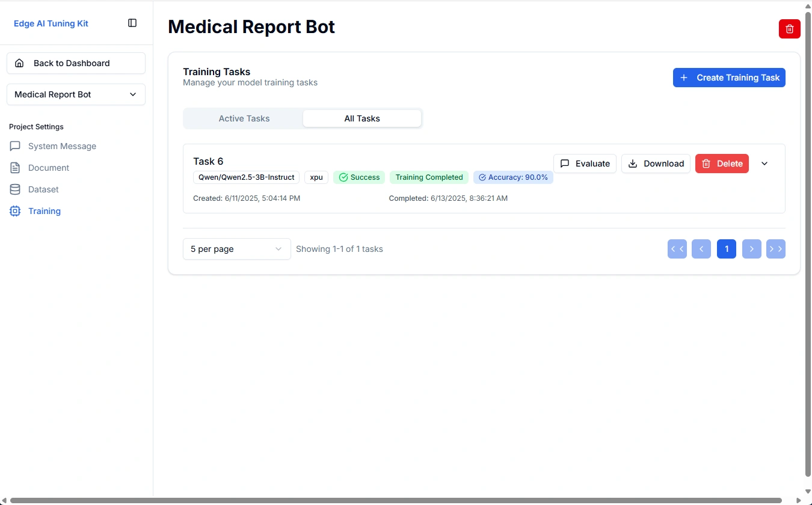This screenshot has height=505, width=812.
Task: Click the 'Accuracy: 90.0%' badge
Action: [x=513, y=177]
